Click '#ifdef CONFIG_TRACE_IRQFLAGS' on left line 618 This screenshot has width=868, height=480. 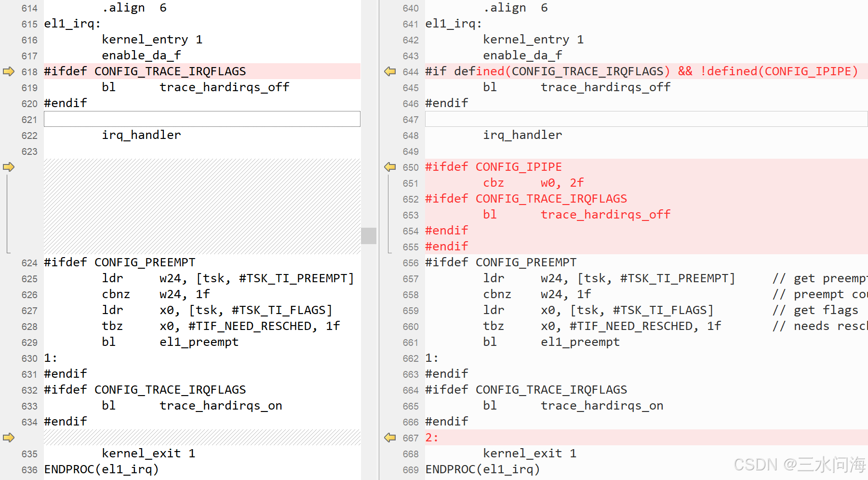click(x=145, y=71)
